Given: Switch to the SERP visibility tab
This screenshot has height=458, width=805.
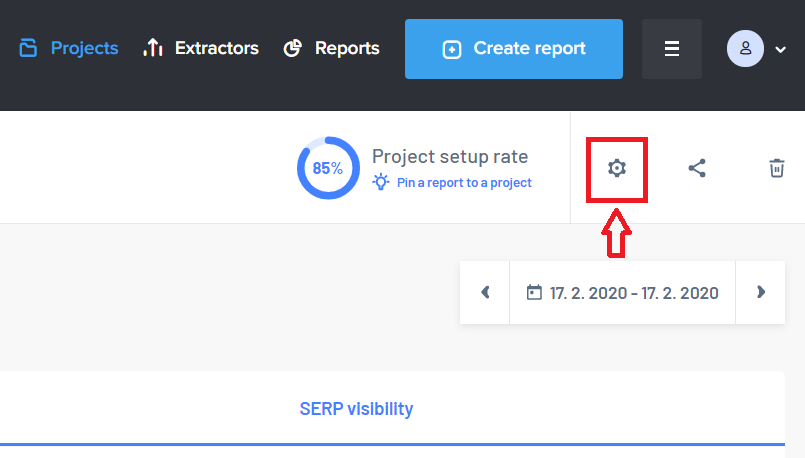Looking at the screenshot, I should 356,409.
